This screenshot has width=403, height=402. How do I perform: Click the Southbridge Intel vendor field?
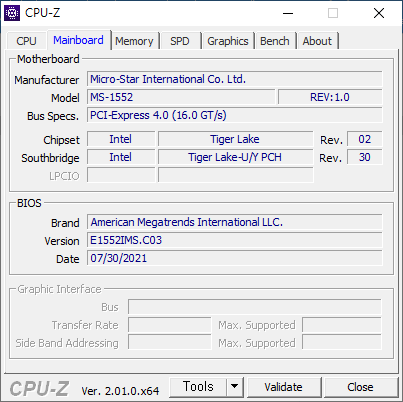(121, 157)
